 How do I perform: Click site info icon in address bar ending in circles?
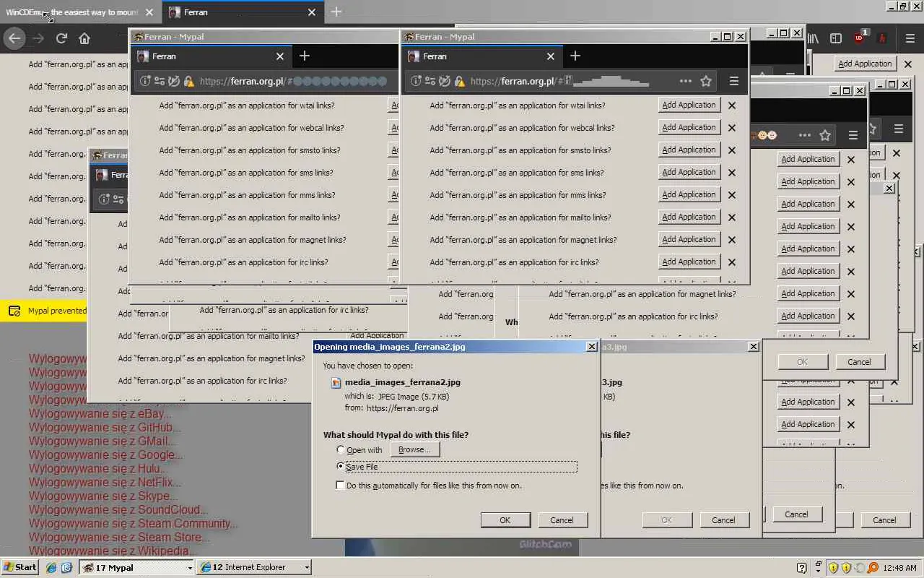tap(144, 81)
